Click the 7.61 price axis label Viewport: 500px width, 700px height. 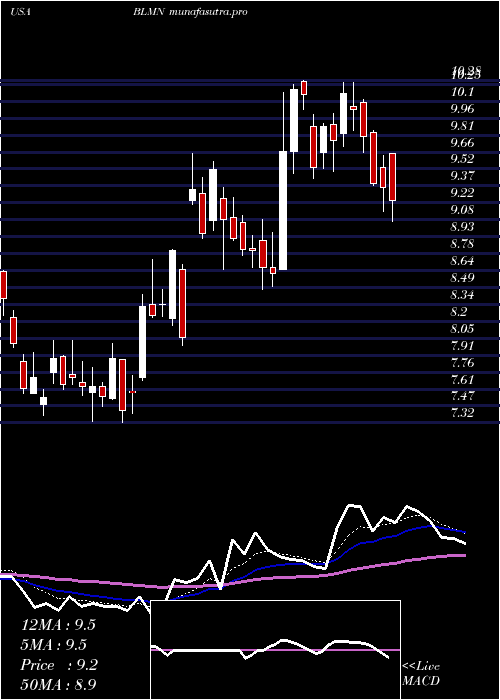[464, 379]
